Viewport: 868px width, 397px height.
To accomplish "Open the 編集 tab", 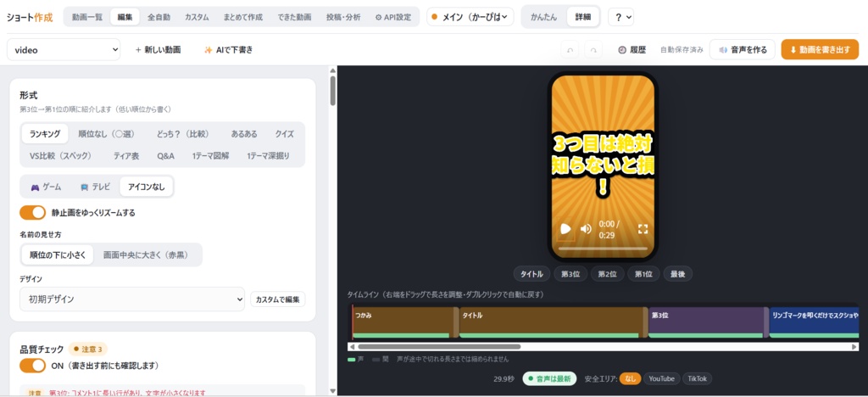I will [125, 17].
